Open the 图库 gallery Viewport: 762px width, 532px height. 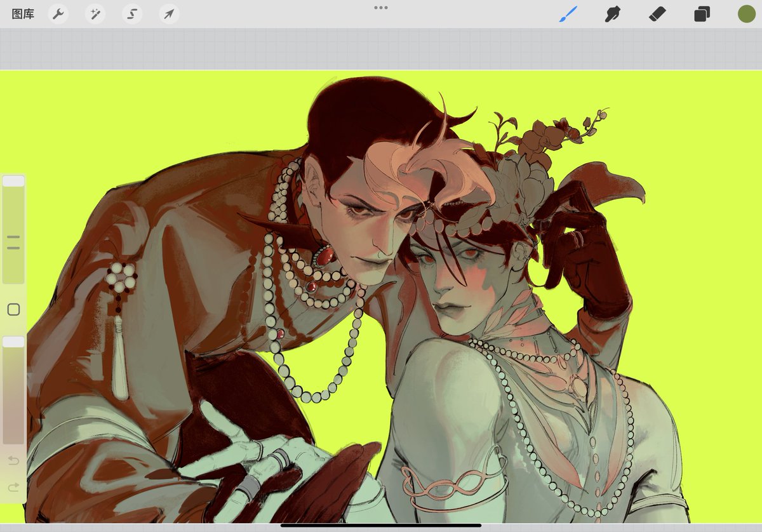click(x=23, y=14)
